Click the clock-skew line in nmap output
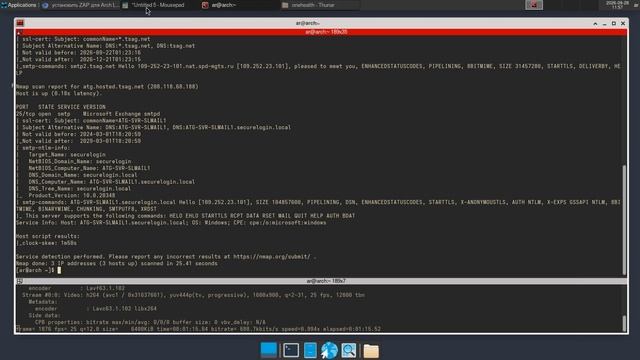 point(46,243)
